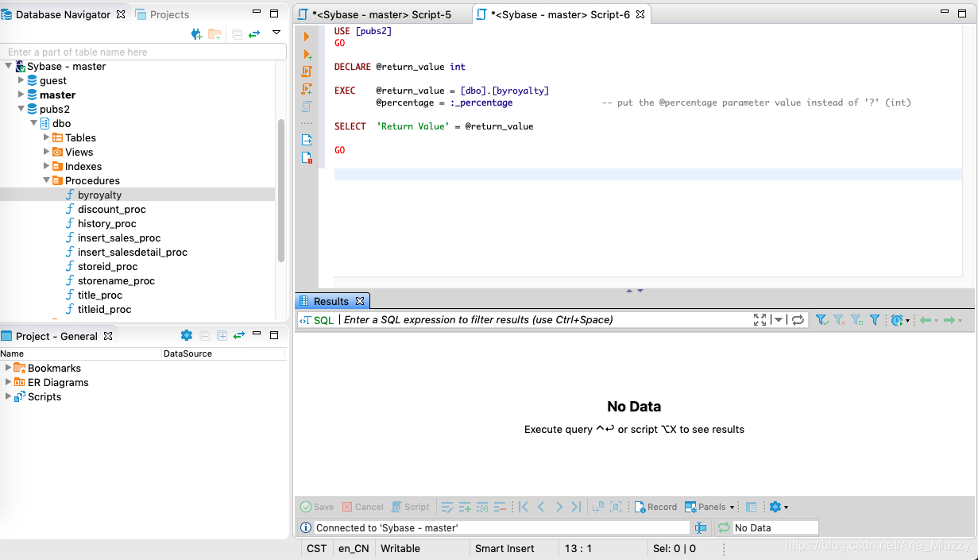Click Edit cell value row icon
978x560 pixels.
pos(447,507)
